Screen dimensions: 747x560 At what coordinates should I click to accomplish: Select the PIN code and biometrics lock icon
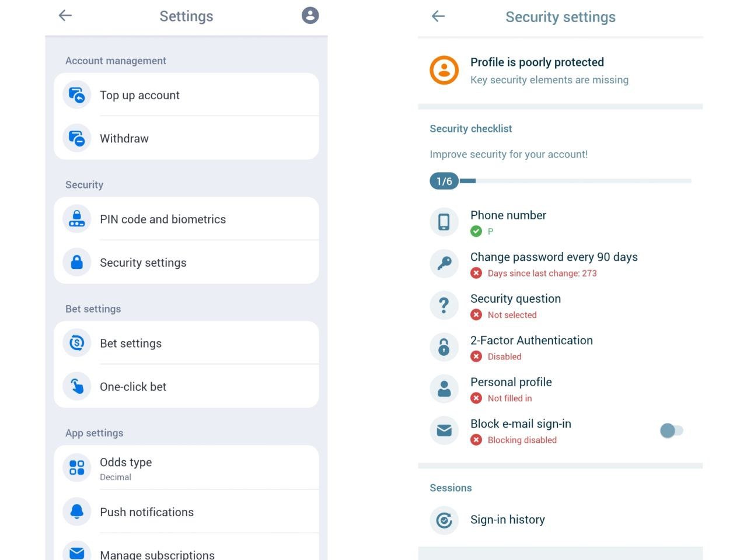pyautogui.click(x=76, y=219)
